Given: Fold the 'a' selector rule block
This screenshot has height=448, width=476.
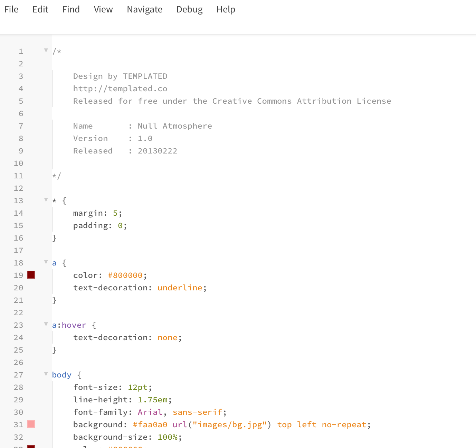Looking at the screenshot, I should [46, 262].
